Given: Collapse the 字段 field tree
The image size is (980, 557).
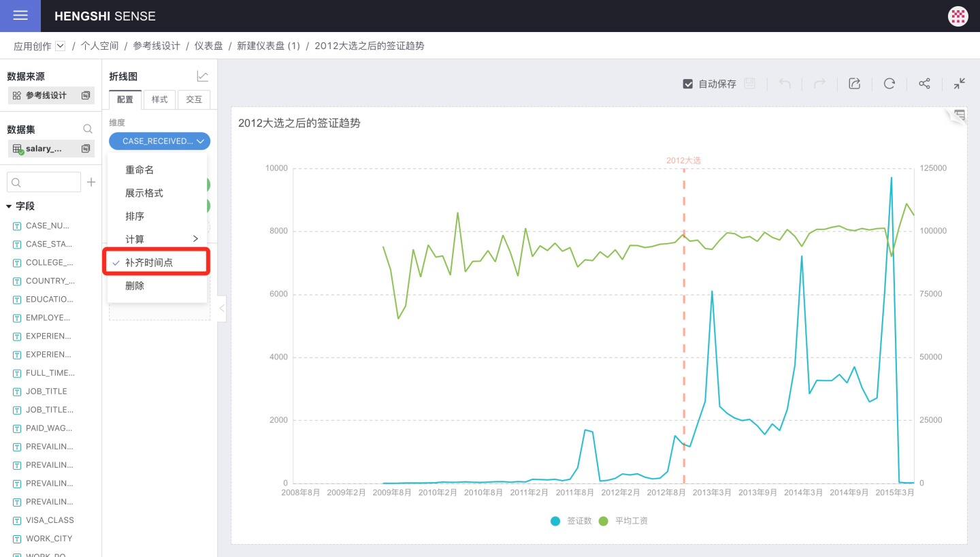Looking at the screenshot, I should click(x=10, y=206).
